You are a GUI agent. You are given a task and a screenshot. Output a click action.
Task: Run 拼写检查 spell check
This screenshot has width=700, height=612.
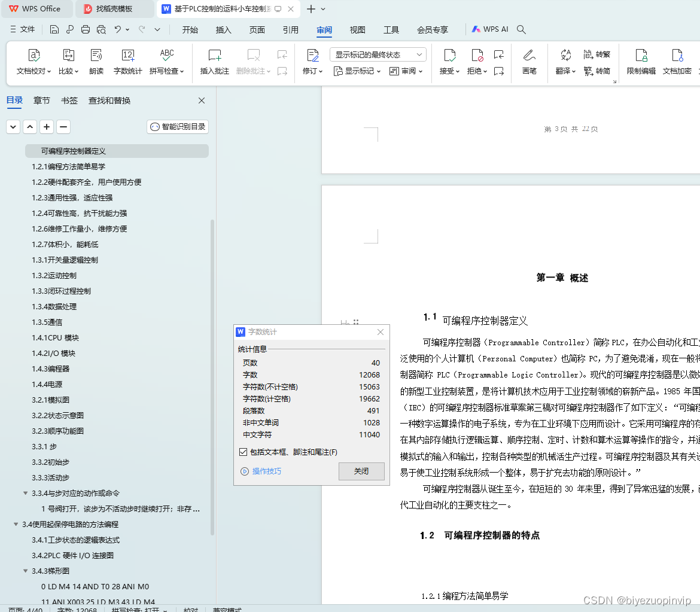pos(166,62)
